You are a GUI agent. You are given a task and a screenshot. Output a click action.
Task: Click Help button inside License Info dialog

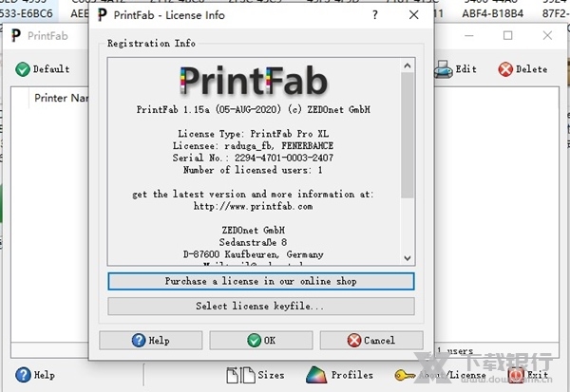[151, 340]
